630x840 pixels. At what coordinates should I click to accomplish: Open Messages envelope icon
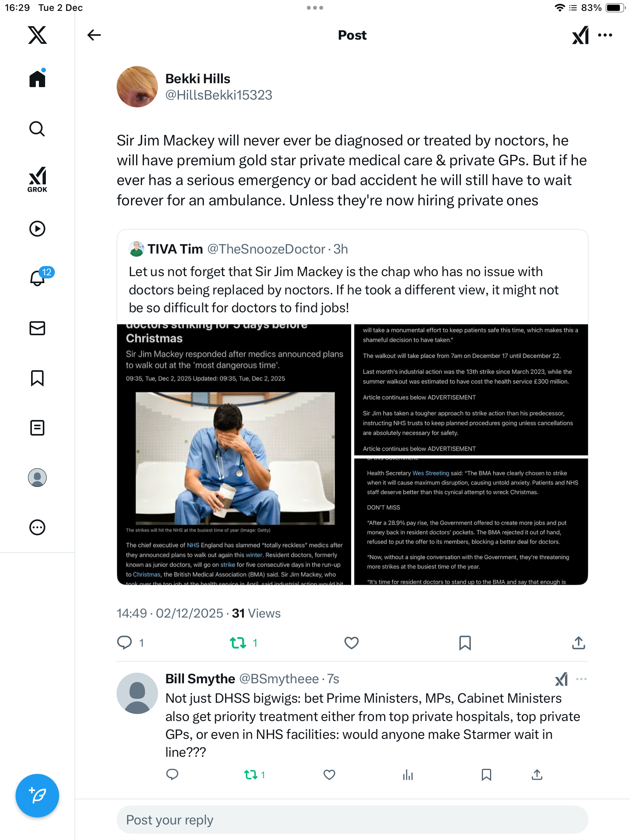click(x=37, y=328)
